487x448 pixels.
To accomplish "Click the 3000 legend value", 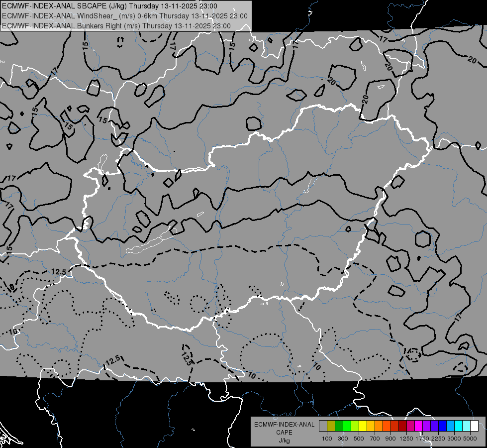I will point(454,439).
